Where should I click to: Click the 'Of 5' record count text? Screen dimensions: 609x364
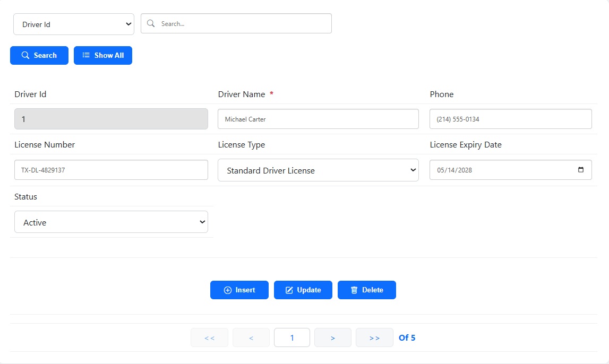click(x=407, y=337)
